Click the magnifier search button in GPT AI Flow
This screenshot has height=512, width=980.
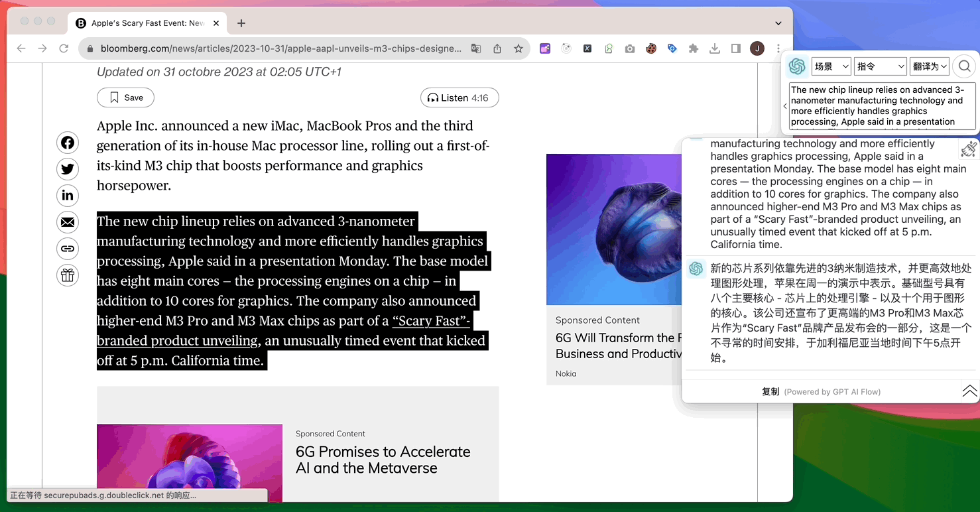(x=965, y=66)
